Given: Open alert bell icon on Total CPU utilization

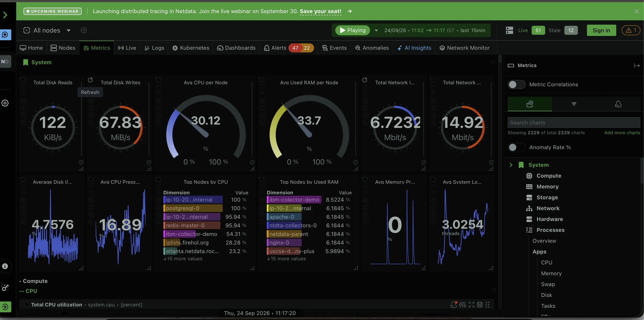Looking at the screenshot, I should pyautogui.click(x=453, y=304).
